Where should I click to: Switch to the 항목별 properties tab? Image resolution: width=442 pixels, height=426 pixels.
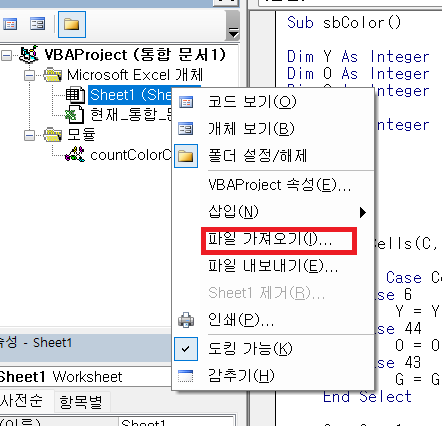[x=81, y=402]
